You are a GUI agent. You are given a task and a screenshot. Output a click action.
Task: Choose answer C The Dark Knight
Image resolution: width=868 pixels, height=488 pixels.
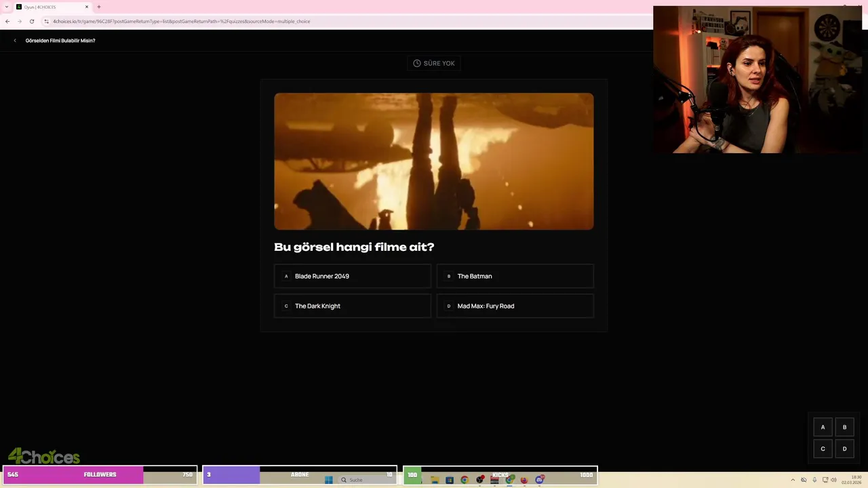click(353, 306)
